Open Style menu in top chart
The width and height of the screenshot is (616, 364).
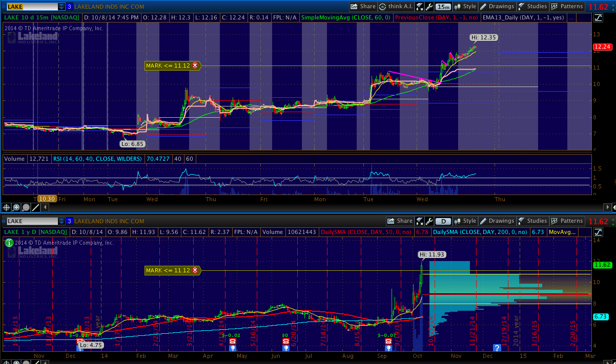[465, 7]
